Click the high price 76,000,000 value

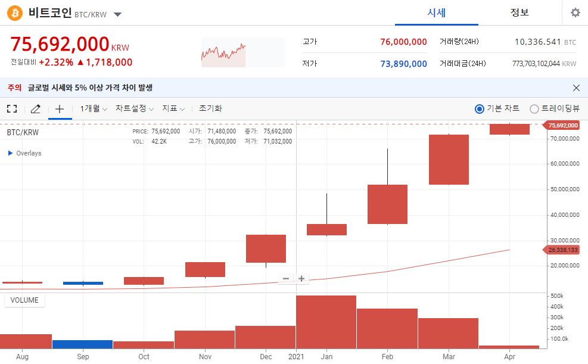coord(403,42)
